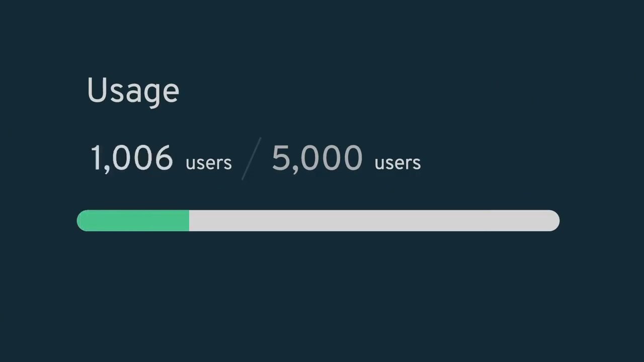Click the final letter "e" in Usage
The height and width of the screenshot is (362, 644).
pos(172,93)
